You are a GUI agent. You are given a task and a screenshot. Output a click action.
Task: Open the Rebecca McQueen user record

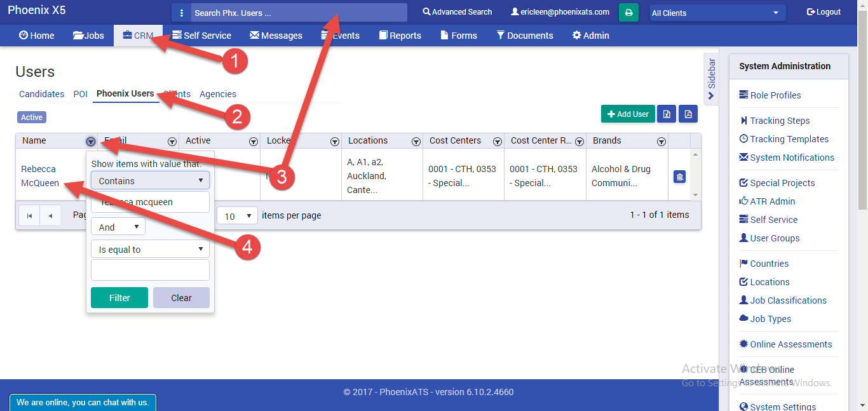click(x=40, y=176)
